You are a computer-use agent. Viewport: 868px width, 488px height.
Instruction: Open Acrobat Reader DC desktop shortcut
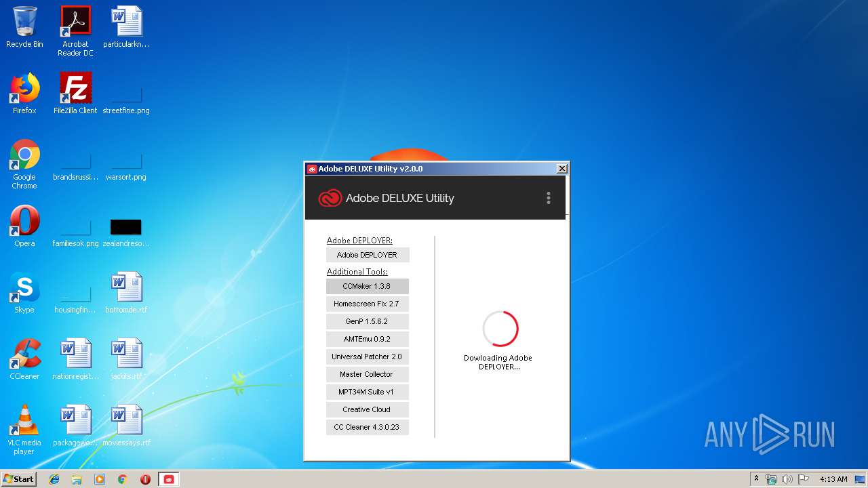[75, 30]
